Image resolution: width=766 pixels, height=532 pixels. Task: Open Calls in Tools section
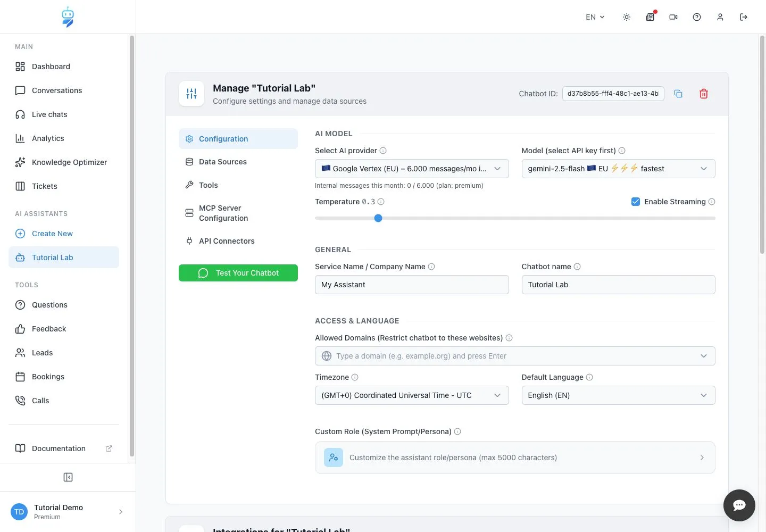[64, 401]
